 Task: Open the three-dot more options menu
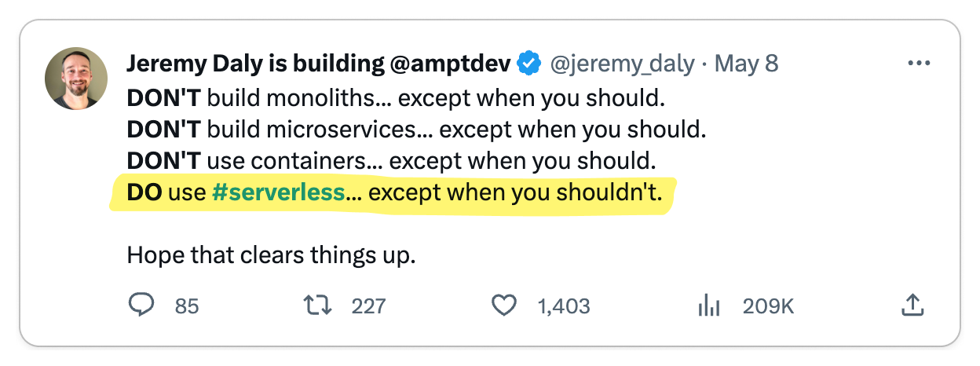(918, 64)
